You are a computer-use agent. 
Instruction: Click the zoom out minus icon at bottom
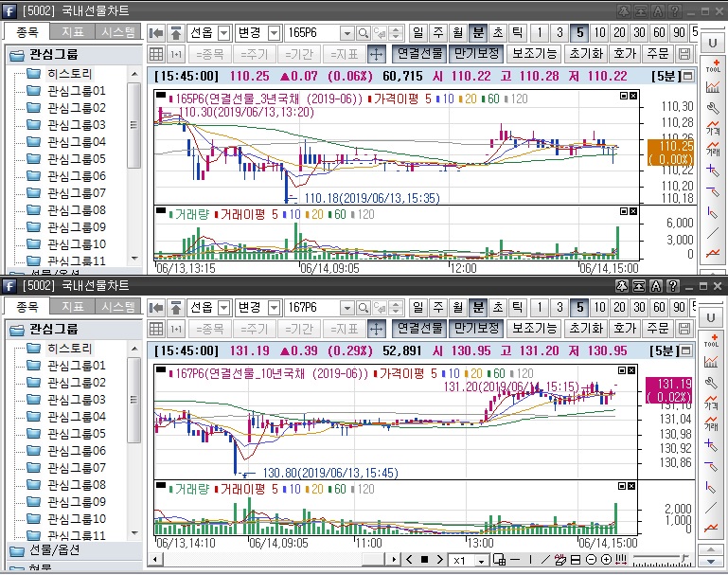pos(591,560)
